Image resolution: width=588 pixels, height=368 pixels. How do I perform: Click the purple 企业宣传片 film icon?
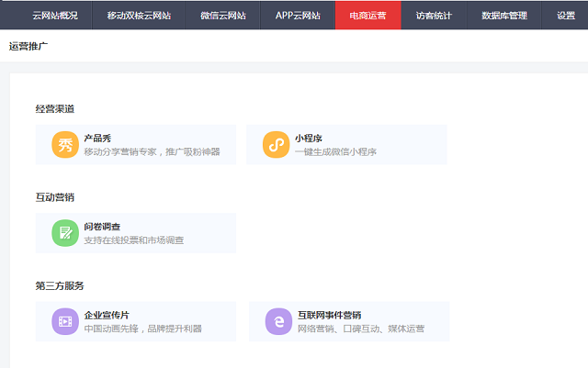(65, 321)
